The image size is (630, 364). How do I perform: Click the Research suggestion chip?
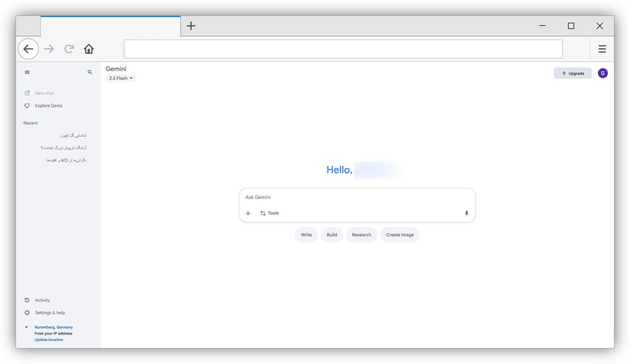coord(361,235)
